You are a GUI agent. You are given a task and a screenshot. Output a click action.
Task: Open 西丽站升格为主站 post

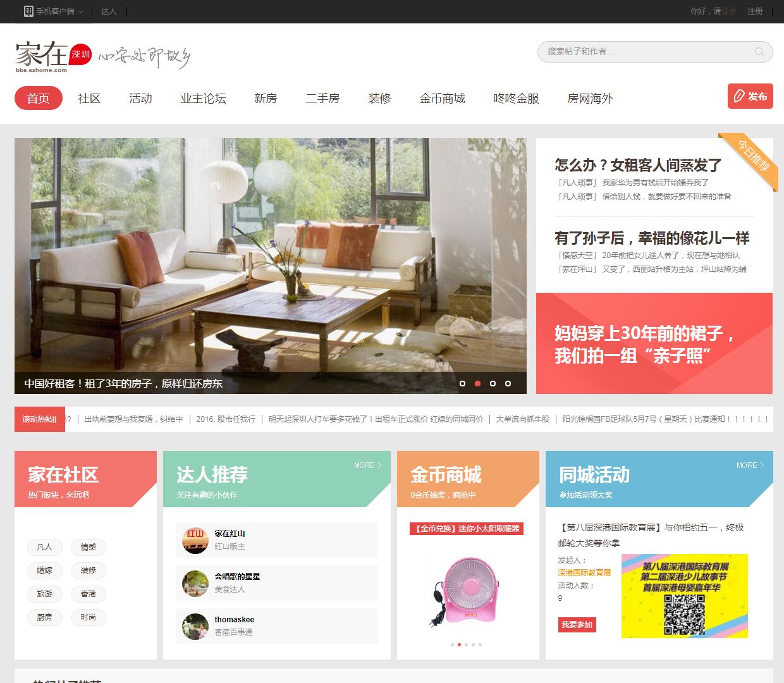674,269
